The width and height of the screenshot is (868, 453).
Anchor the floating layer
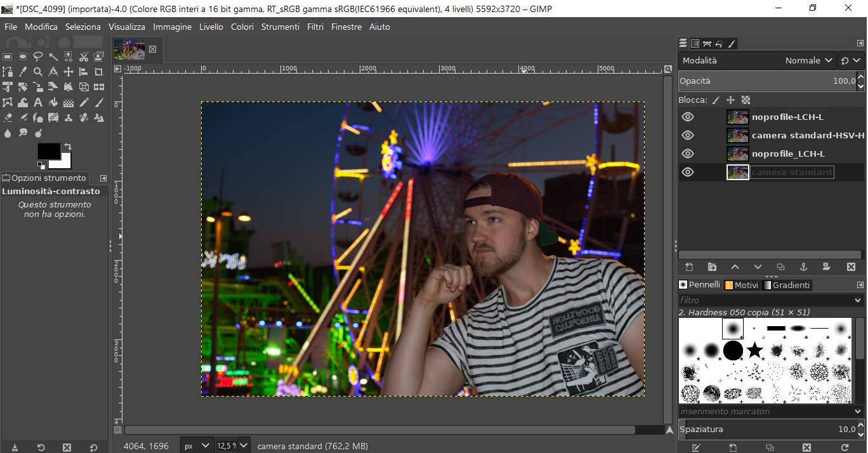[x=803, y=267]
